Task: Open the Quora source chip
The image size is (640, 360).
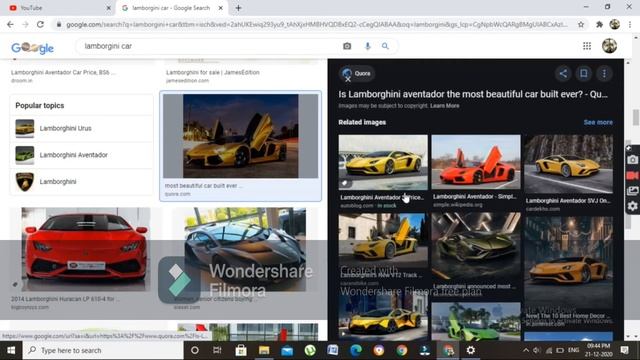Action: [357, 73]
